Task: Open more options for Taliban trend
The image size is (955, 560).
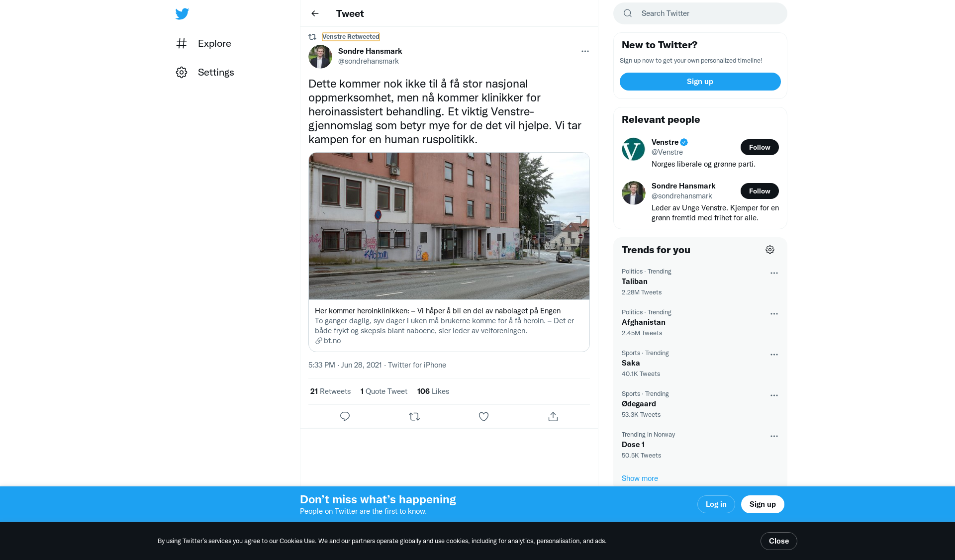Action: (774, 273)
